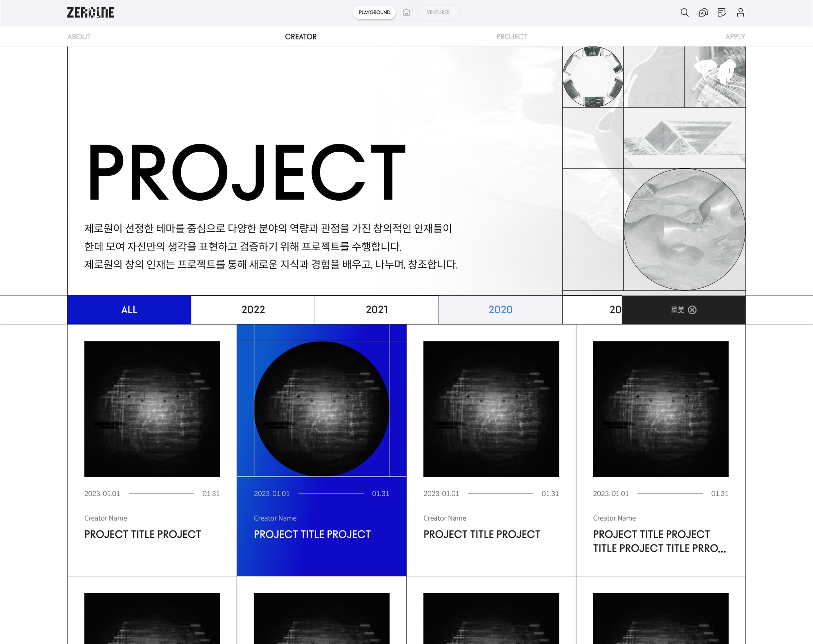
Task: Open the document checklist icon
Action: [x=721, y=13]
